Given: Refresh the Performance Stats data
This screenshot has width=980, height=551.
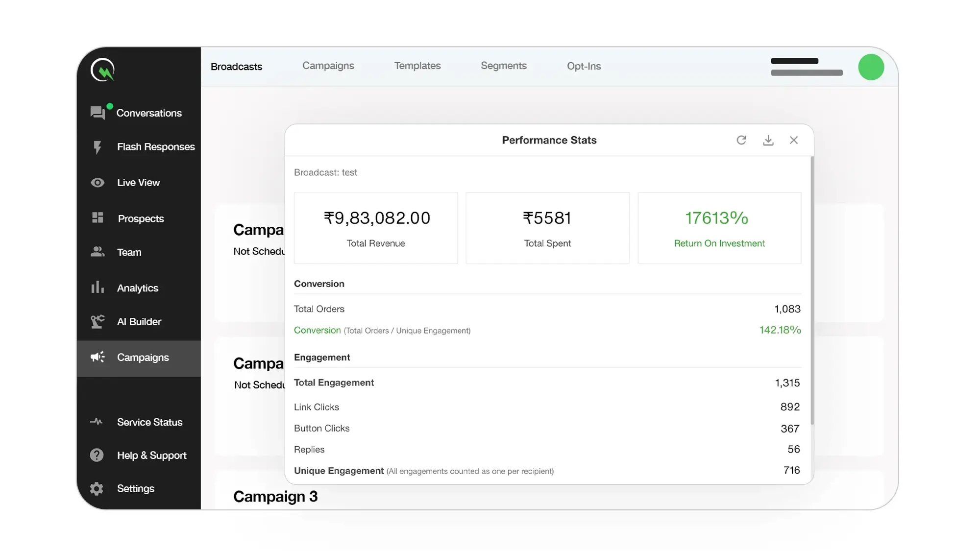Looking at the screenshot, I should pyautogui.click(x=741, y=140).
